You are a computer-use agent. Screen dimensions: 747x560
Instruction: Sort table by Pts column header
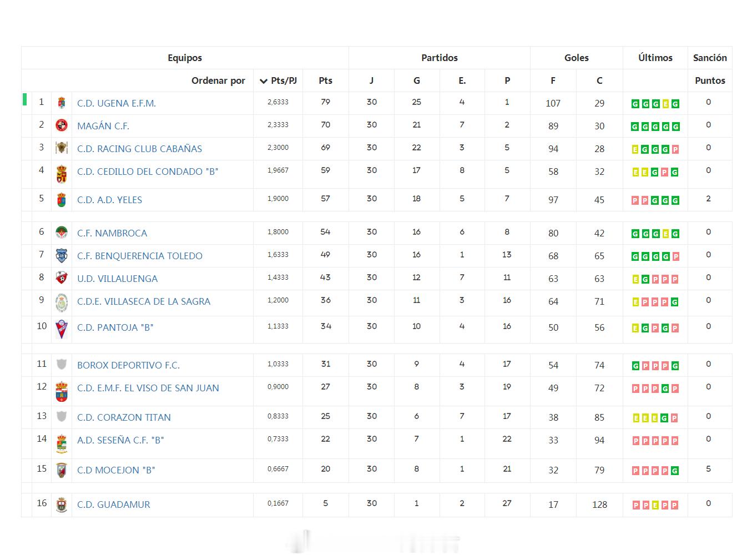tap(326, 80)
